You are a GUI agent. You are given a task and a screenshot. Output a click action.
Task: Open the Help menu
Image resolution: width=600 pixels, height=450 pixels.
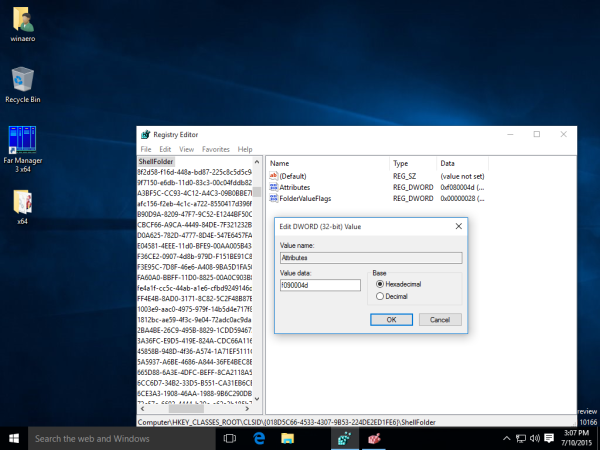point(245,149)
